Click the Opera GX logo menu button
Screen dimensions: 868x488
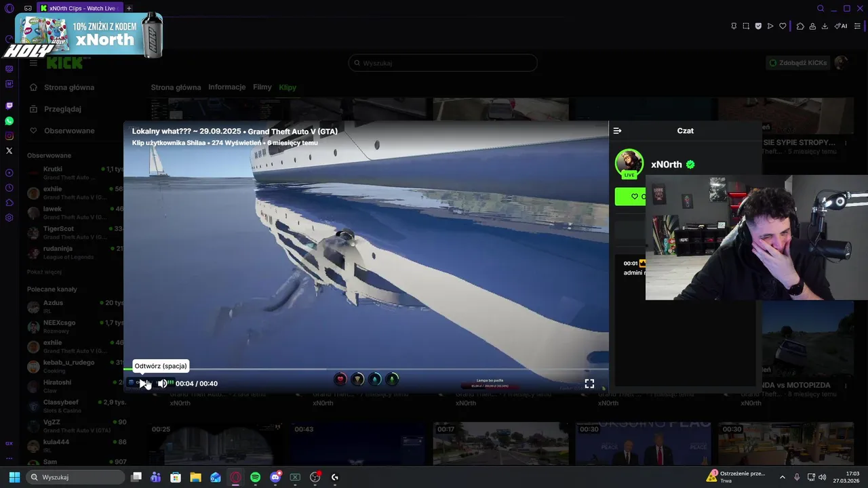click(x=9, y=8)
